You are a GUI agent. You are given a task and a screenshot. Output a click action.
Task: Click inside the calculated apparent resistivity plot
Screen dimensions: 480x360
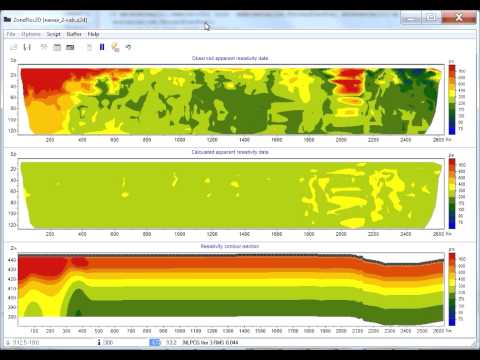click(231, 195)
